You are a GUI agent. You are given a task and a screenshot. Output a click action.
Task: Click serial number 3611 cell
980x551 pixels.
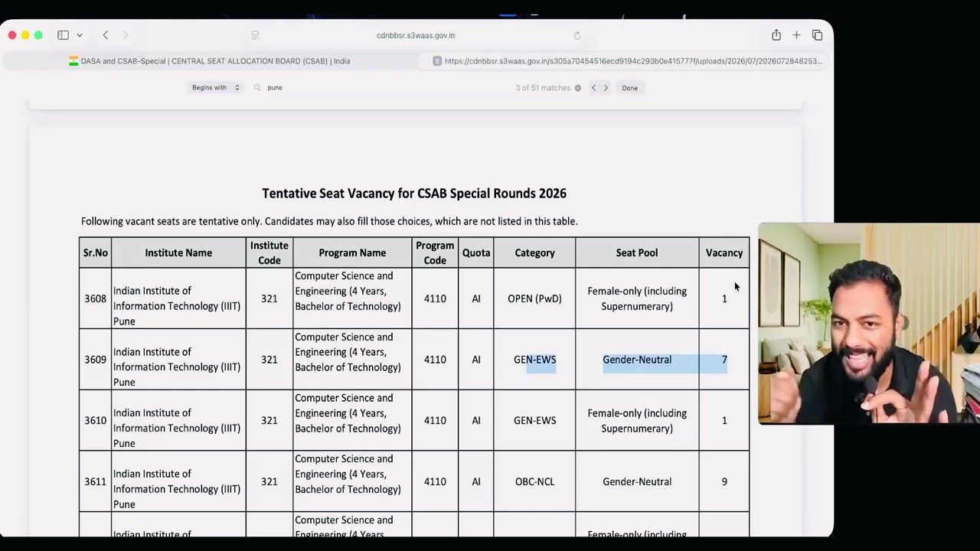point(96,481)
